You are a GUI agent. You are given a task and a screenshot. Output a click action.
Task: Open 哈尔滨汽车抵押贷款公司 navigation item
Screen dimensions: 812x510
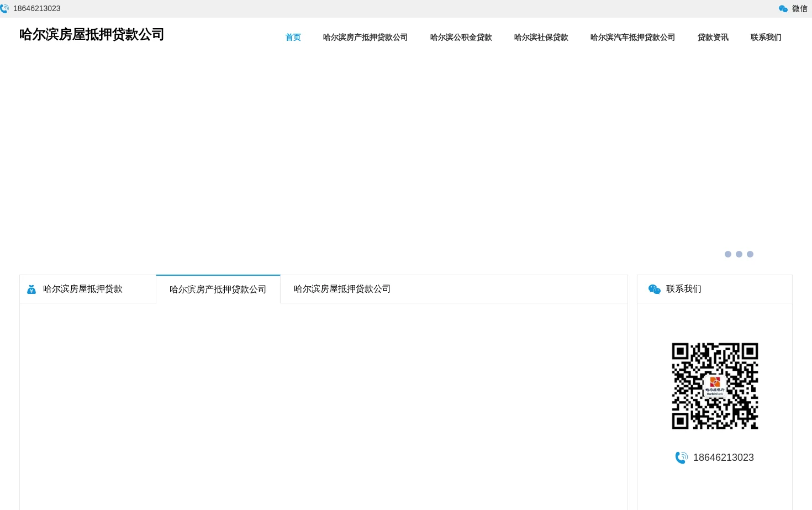tap(632, 38)
